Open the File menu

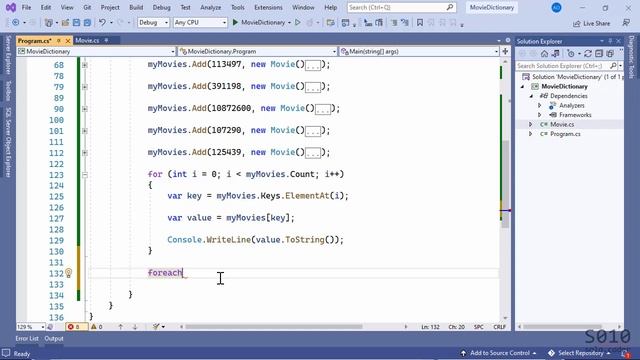[x=26, y=7]
